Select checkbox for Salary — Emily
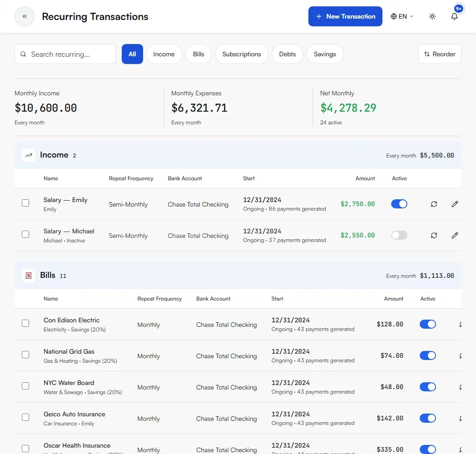Image resolution: width=476 pixels, height=454 pixels. tap(25, 203)
